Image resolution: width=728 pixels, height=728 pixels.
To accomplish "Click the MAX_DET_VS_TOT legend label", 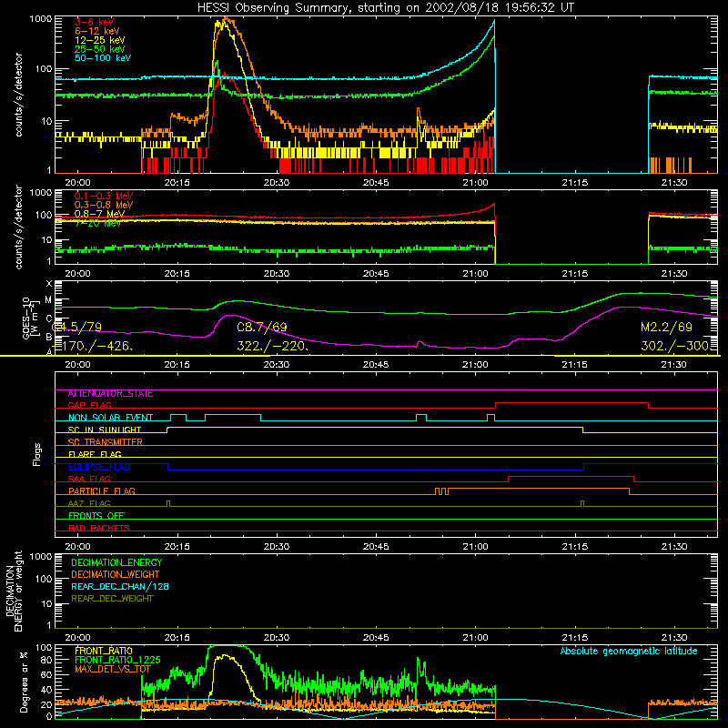I will pyautogui.click(x=113, y=669).
